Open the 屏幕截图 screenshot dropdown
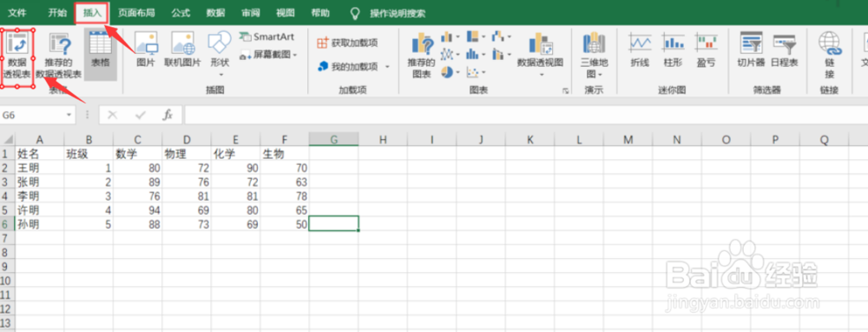Viewport: 868px width, 332px height. click(x=268, y=55)
